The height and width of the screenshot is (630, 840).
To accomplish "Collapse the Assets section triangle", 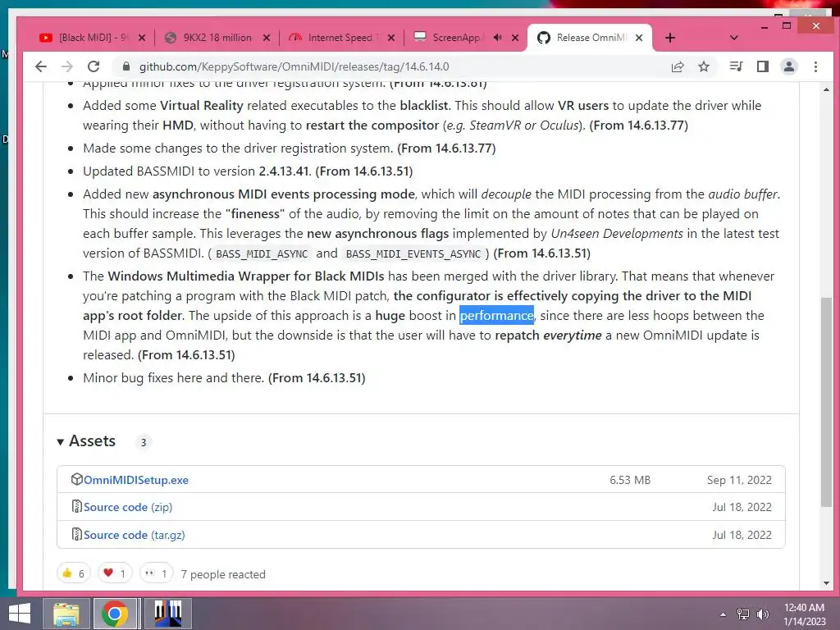I will click(60, 441).
